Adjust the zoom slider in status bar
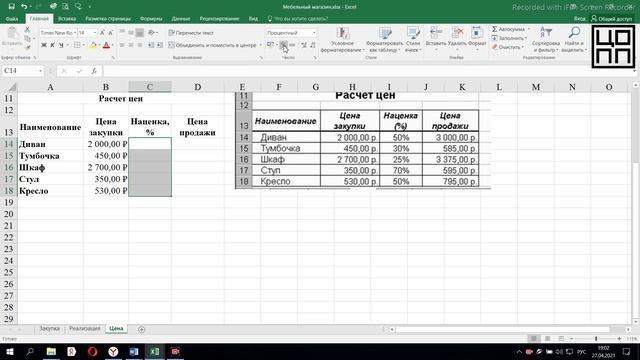The width and height of the screenshot is (640, 360). pyautogui.click(x=596, y=339)
